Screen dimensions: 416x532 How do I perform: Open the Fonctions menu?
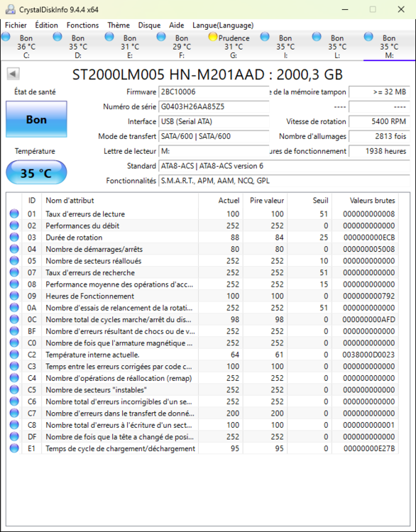click(83, 25)
